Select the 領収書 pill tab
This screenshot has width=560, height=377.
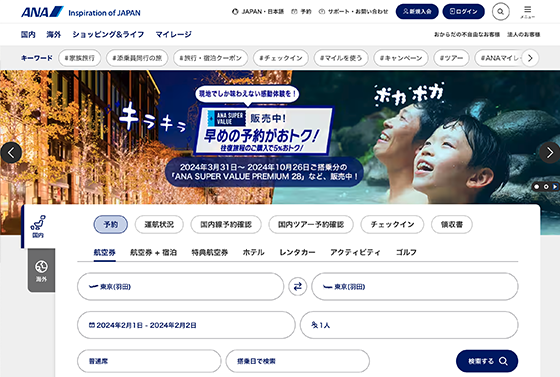[452, 225]
